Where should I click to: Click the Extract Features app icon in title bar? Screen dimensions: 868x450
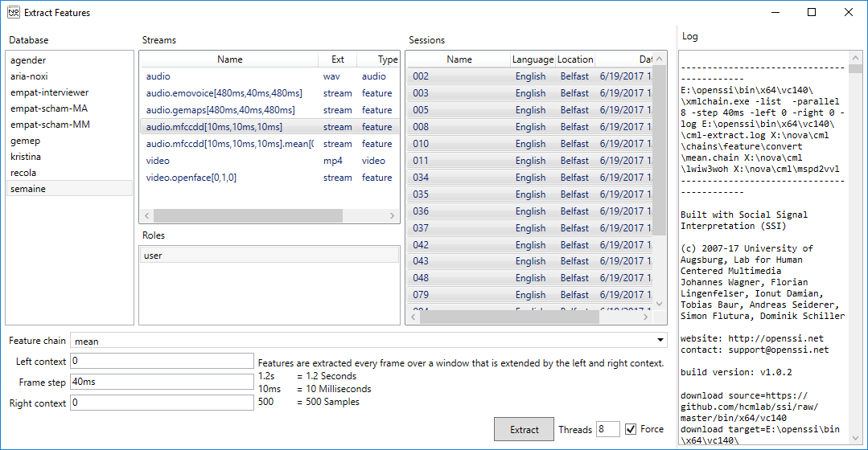[14, 13]
